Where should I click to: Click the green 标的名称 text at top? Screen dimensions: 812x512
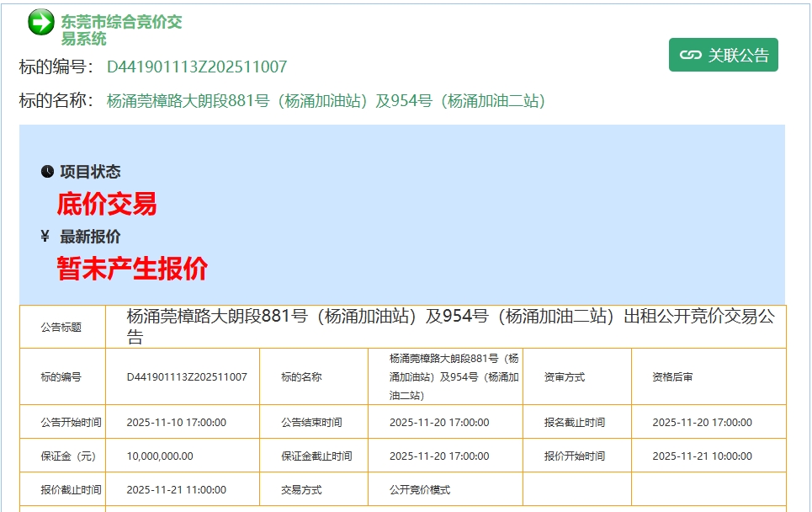pyautogui.click(x=326, y=101)
